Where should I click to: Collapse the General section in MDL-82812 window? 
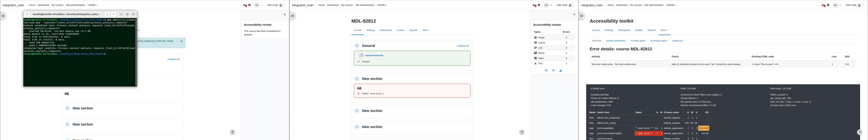point(357,46)
